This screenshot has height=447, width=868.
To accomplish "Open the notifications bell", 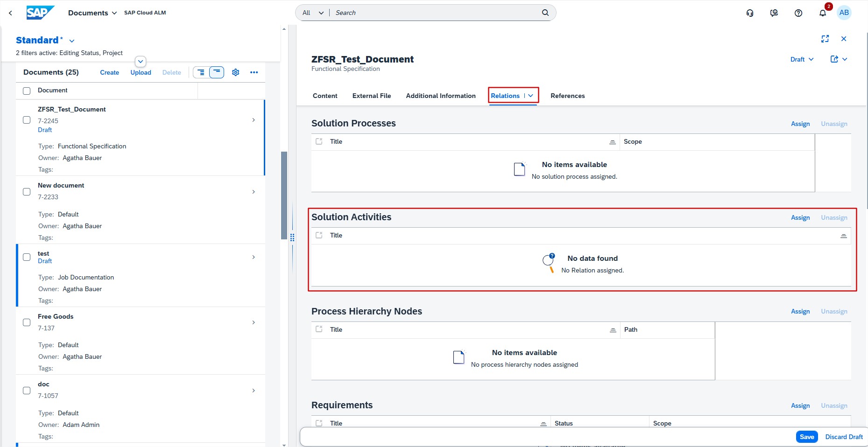I will [822, 13].
